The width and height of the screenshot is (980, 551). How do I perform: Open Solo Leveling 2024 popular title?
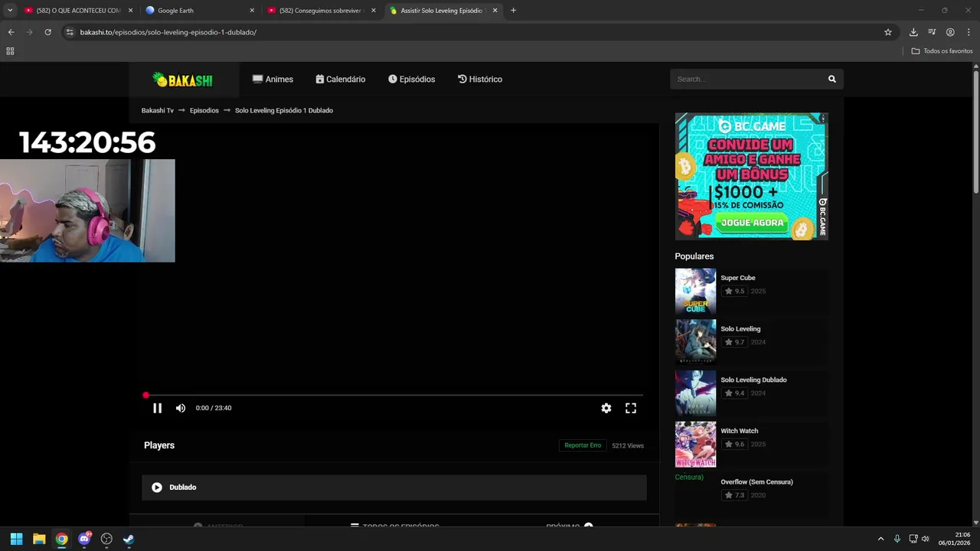[x=740, y=329]
